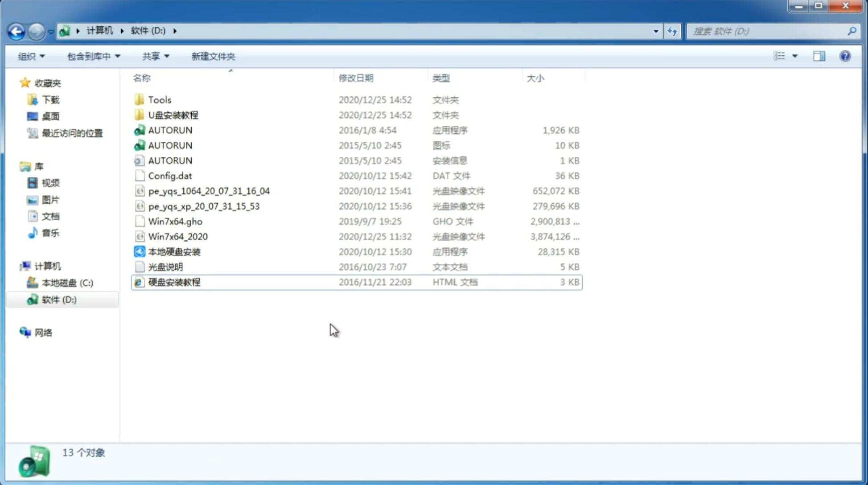Launch 本地硬盘安装 application
This screenshot has height=485, width=868.
point(174,251)
